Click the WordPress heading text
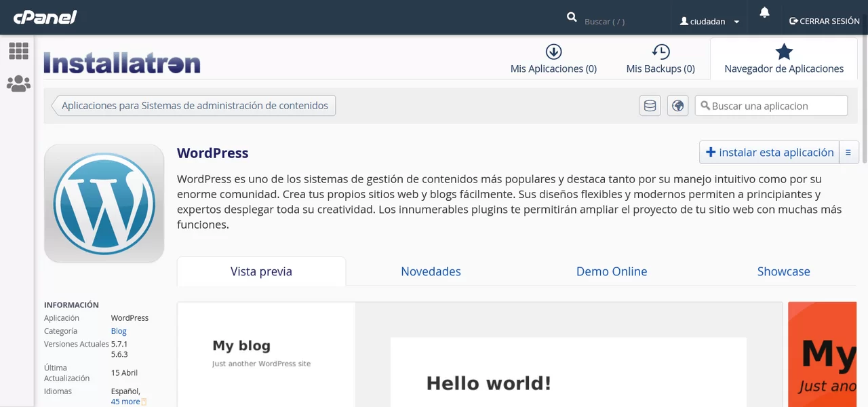868x407 pixels. click(212, 153)
